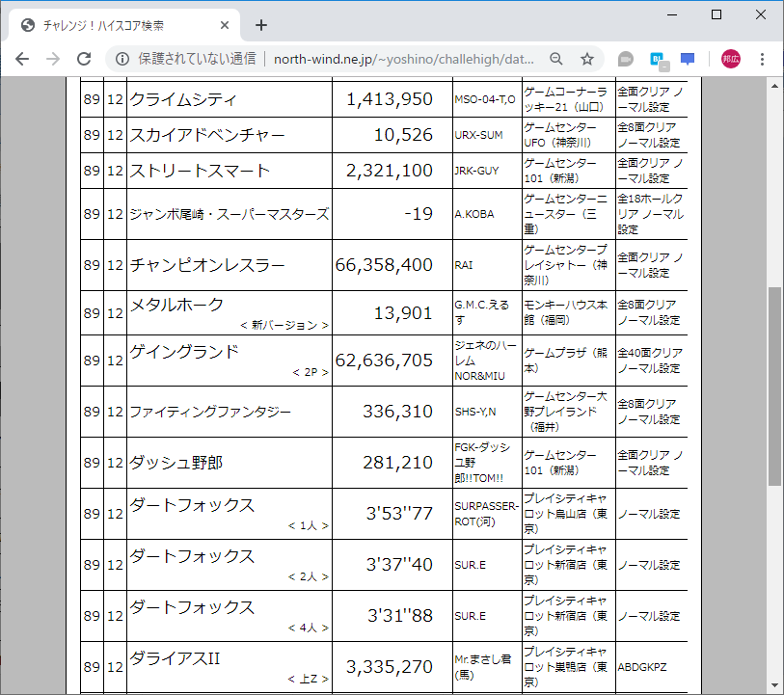The width and height of the screenshot is (784, 695).
Task: Click the magnifier icon in the address bar
Action: pyautogui.click(x=555, y=59)
